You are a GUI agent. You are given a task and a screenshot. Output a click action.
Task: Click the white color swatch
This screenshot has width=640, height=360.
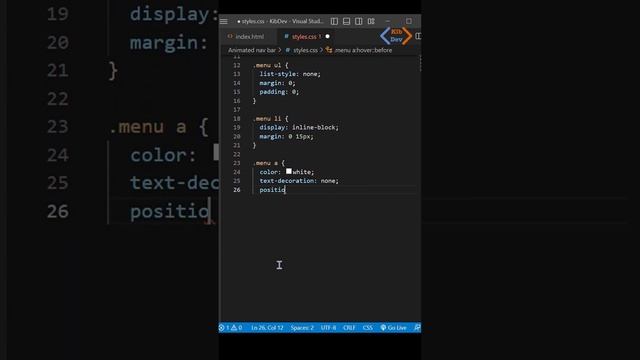pyautogui.click(x=289, y=171)
